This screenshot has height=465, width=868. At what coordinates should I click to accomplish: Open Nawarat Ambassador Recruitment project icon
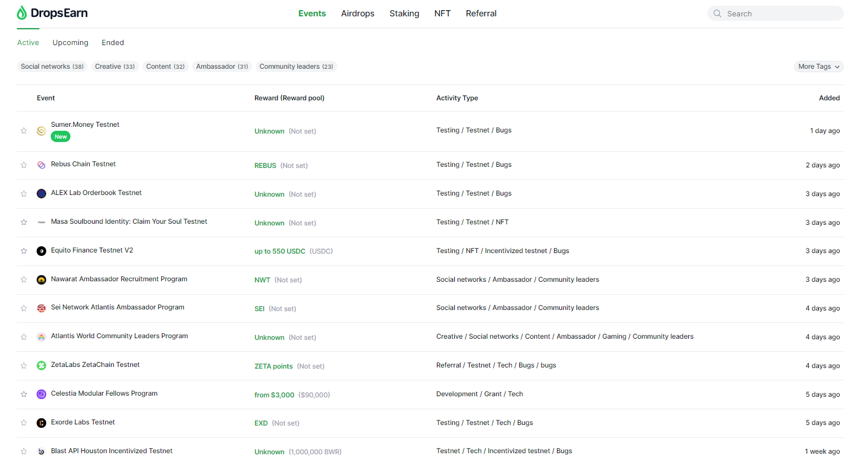tap(41, 280)
